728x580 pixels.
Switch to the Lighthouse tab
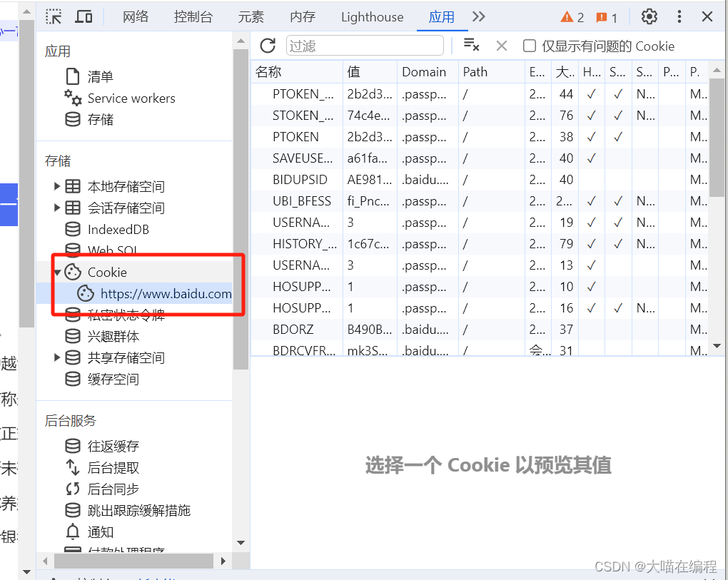click(x=372, y=16)
